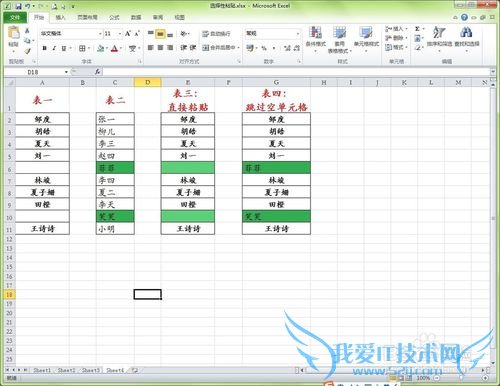Click the Orientation text-angle icon
The width and height of the screenshot is (500, 386).
(184, 34)
